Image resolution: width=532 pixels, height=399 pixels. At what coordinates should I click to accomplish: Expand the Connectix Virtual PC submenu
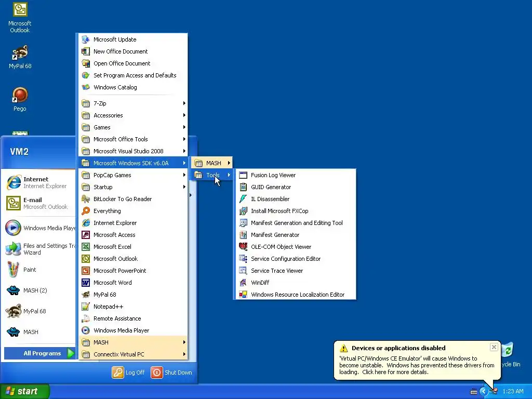pyautogui.click(x=133, y=354)
